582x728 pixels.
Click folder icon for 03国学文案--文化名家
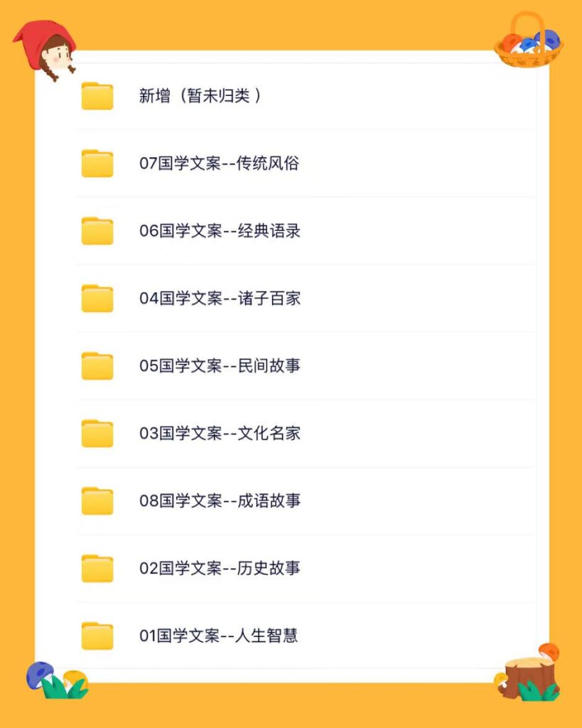(x=97, y=434)
